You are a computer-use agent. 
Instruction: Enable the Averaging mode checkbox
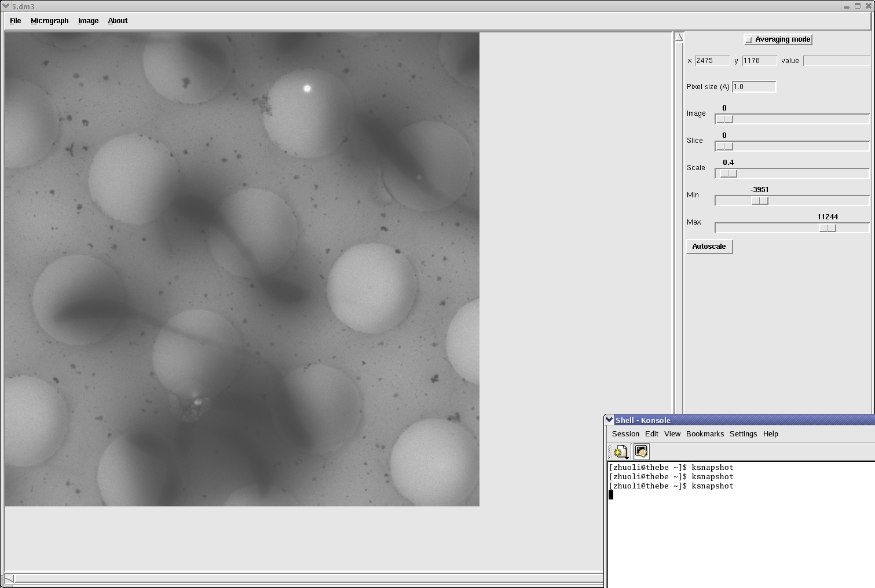pos(749,40)
